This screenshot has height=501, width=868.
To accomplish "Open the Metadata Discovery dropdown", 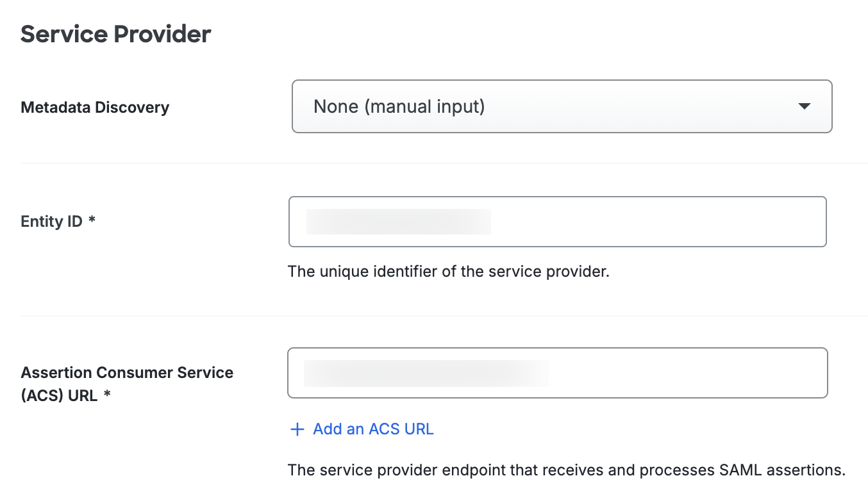I will (562, 106).
